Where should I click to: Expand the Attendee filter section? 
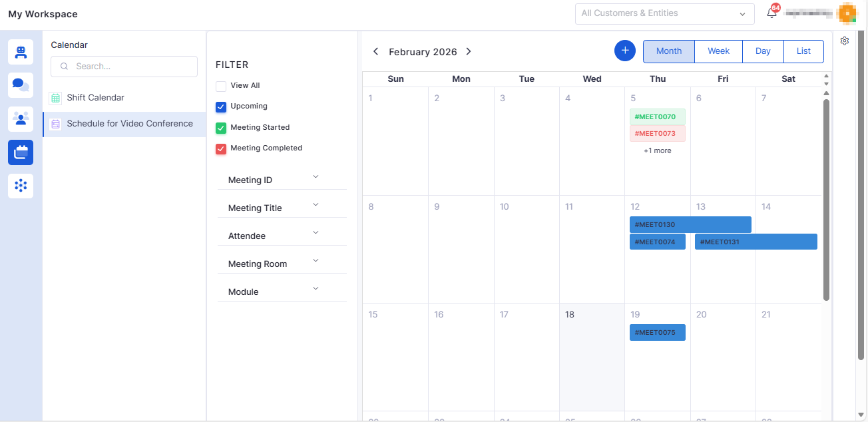[x=282, y=236]
